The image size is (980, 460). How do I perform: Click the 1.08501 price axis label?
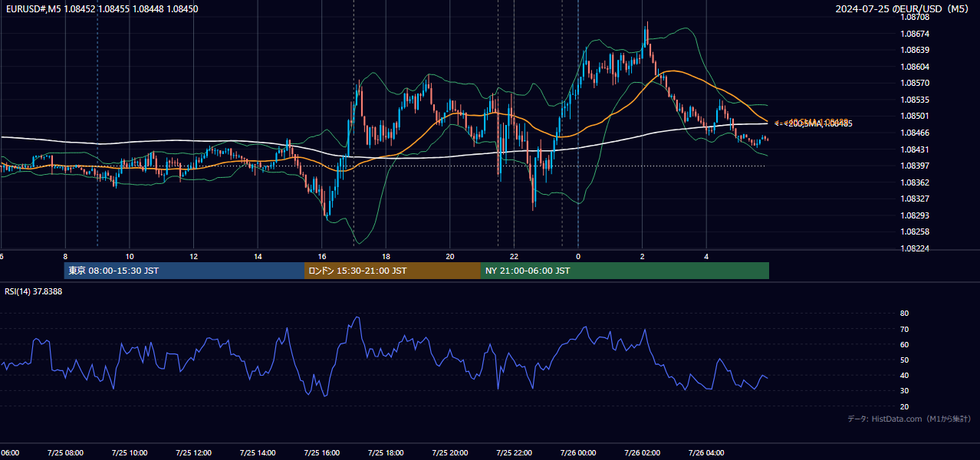point(915,116)
